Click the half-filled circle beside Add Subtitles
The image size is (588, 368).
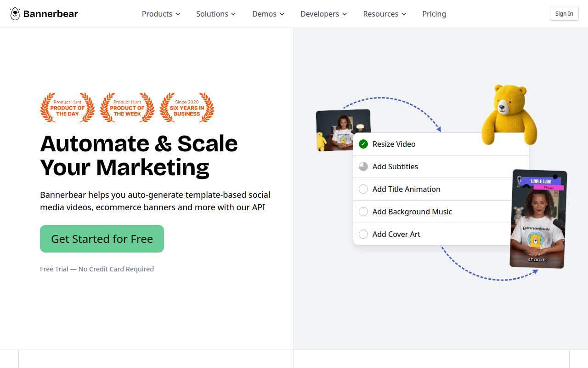click(363, 167)
